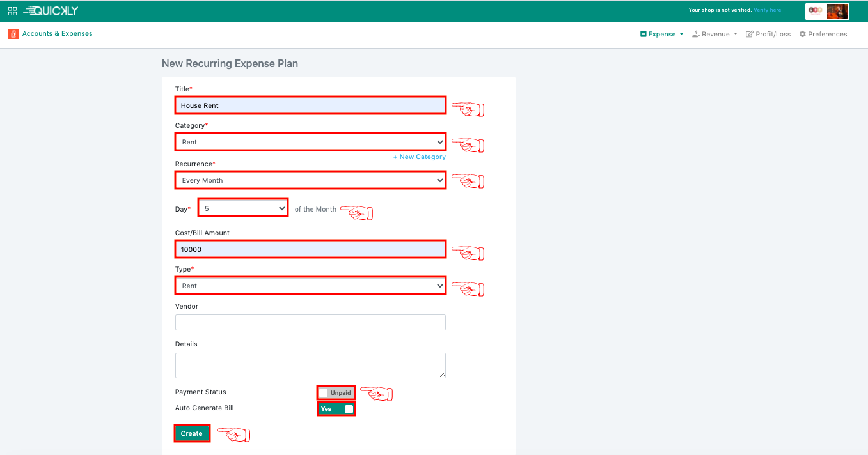This screenshot has height=455, width=868.
Task: Click the + New Category link
Action: [419, 157]
